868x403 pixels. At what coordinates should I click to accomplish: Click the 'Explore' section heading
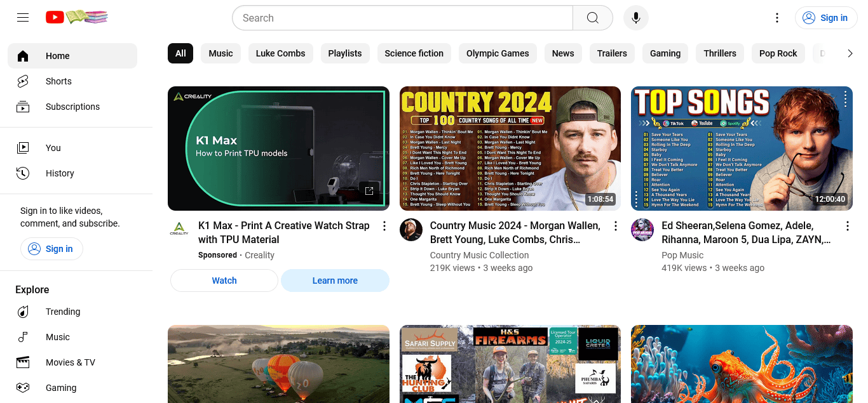coord(32,289)
